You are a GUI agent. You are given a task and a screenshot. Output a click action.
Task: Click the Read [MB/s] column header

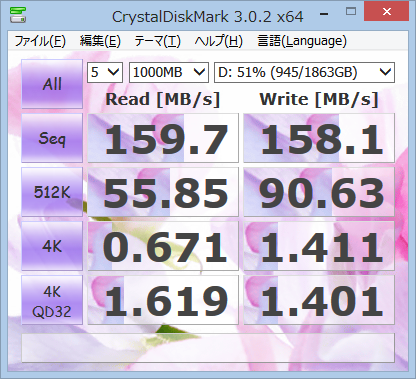[163, 99]
